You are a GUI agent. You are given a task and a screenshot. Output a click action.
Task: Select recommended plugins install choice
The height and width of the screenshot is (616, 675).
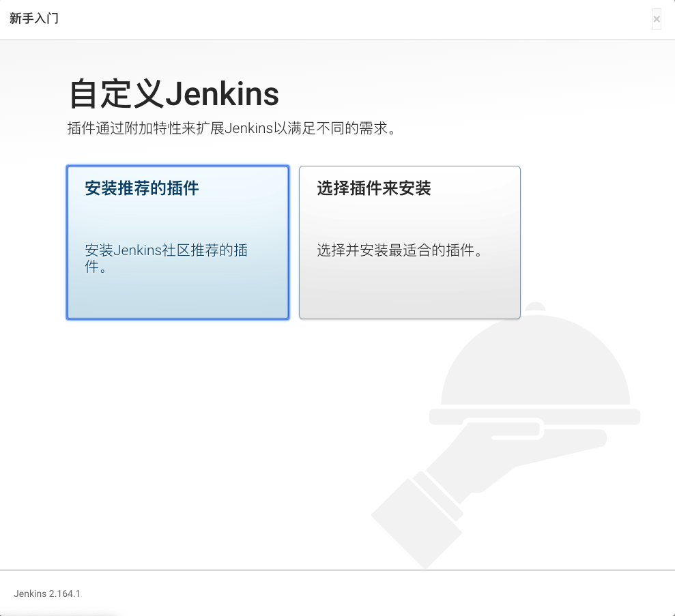point(177,189)
